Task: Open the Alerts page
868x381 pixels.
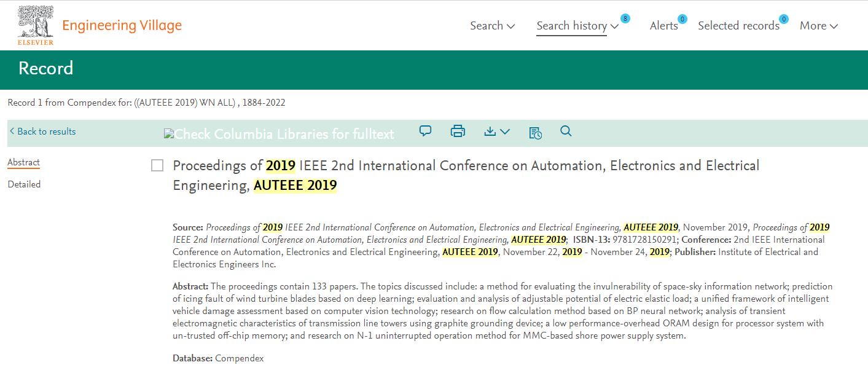Action: (663, 26)
